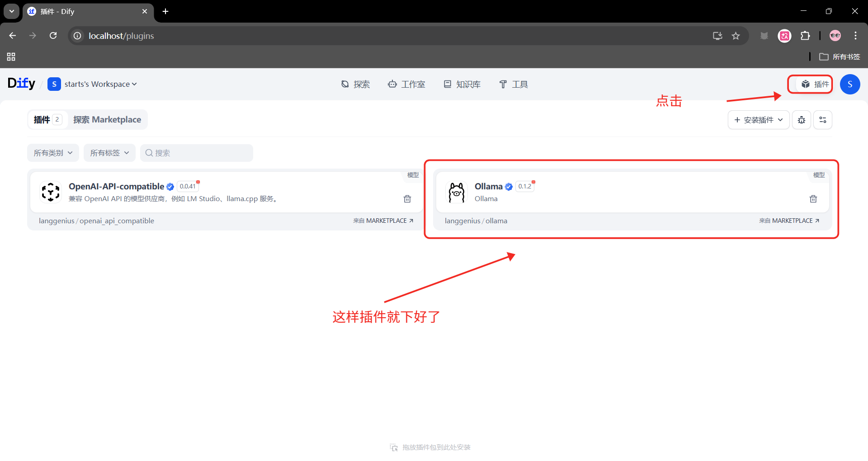Click the Ollama llama plugin icon

click(x=457, y=192)
